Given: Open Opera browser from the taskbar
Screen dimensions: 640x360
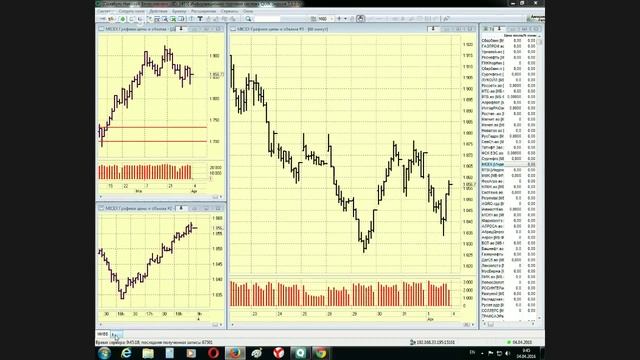Looking at the screenshot, I should tap(213, 353).
